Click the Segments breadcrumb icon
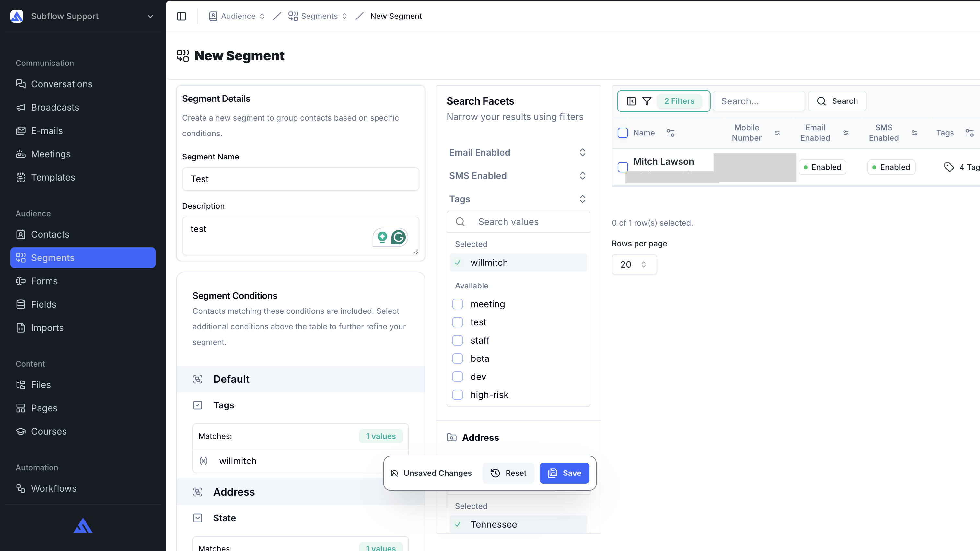Screen dimensions: 980x551 coord(293,16)
